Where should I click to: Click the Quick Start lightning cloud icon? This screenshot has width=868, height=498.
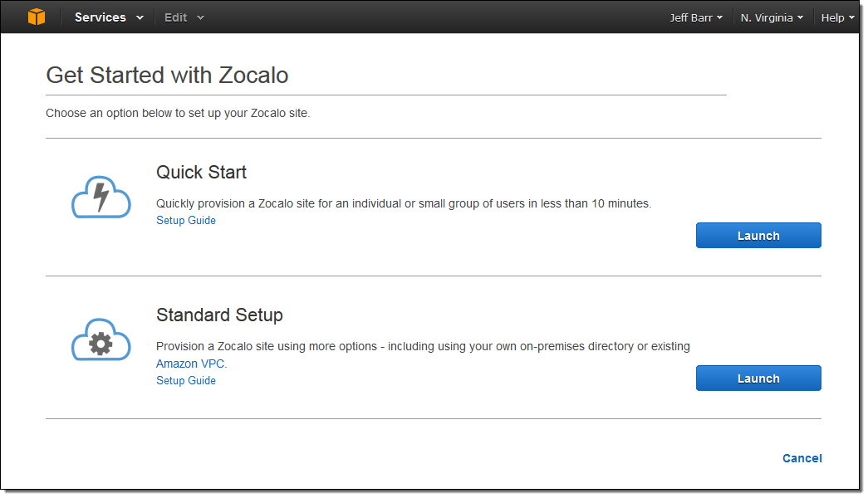[101, 198]
